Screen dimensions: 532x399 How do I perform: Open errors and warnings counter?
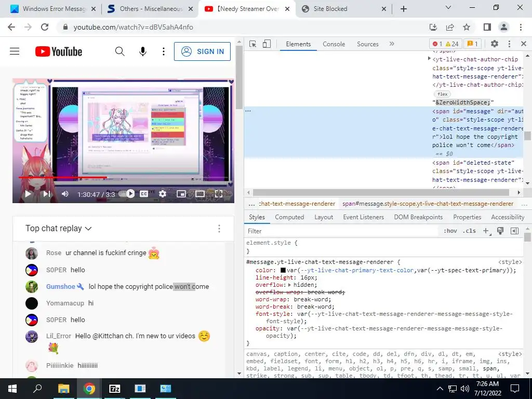click(x=445, y=44)
